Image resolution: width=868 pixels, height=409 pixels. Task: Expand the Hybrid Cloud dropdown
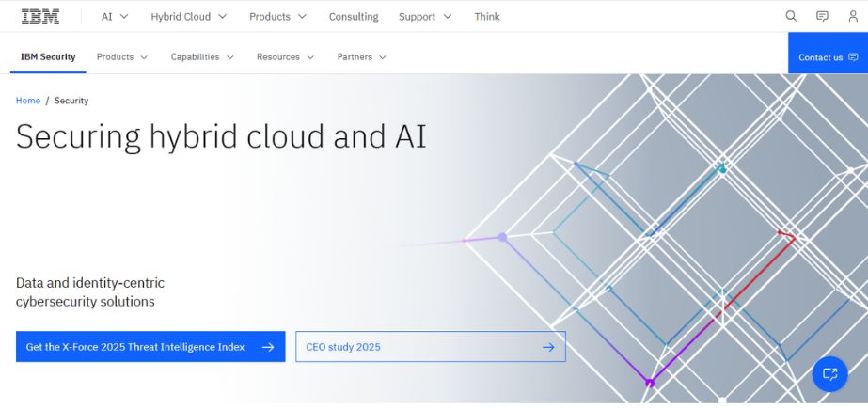pyautogui.click(x=188, y=16)
